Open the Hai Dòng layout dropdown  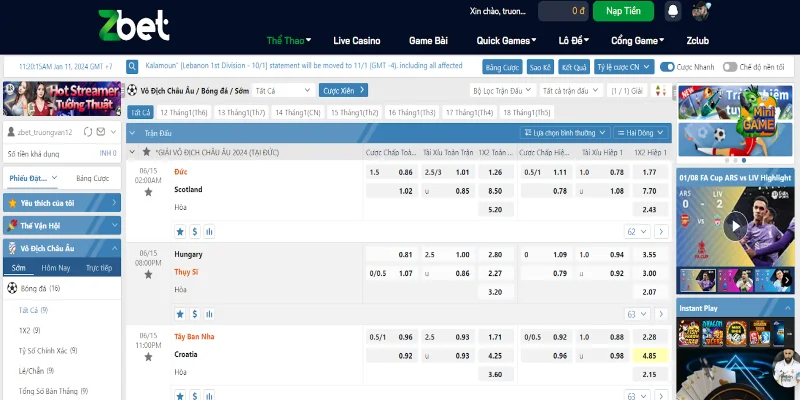point(642,132)
